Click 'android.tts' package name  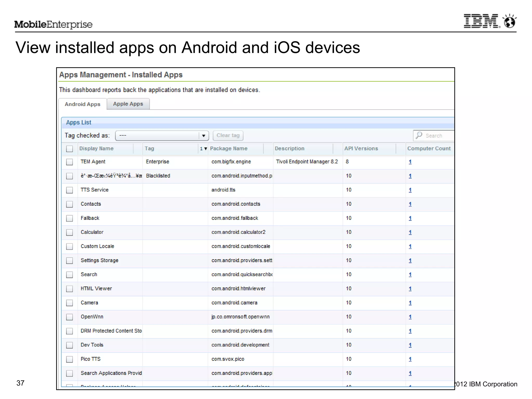(x=223, y=190)
